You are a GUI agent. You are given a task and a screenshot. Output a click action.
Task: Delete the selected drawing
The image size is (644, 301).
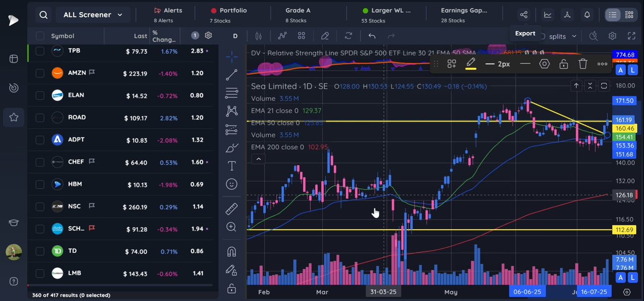[583, 64]
